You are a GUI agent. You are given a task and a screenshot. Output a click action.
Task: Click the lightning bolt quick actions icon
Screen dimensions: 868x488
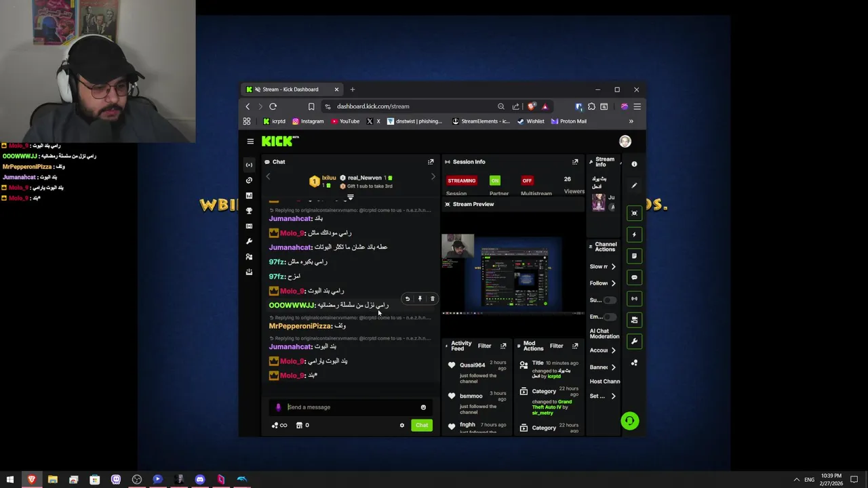click(x=634, y=235)
